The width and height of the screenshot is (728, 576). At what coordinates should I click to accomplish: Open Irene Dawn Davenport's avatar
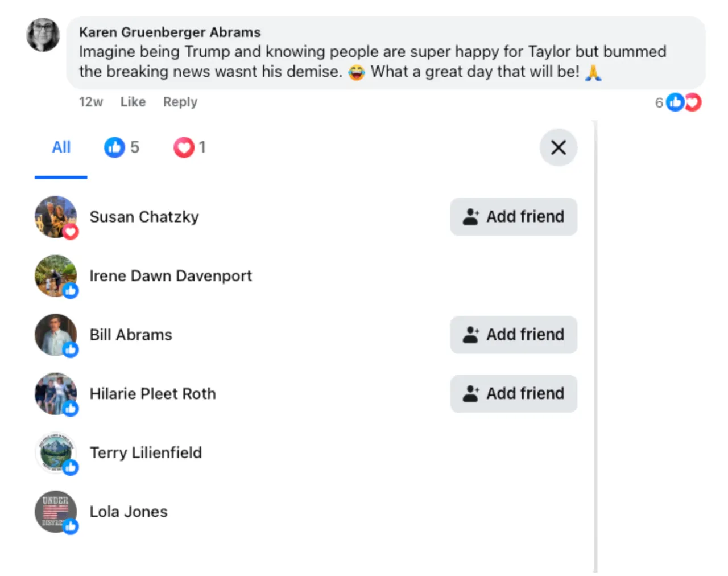[56, 276]
